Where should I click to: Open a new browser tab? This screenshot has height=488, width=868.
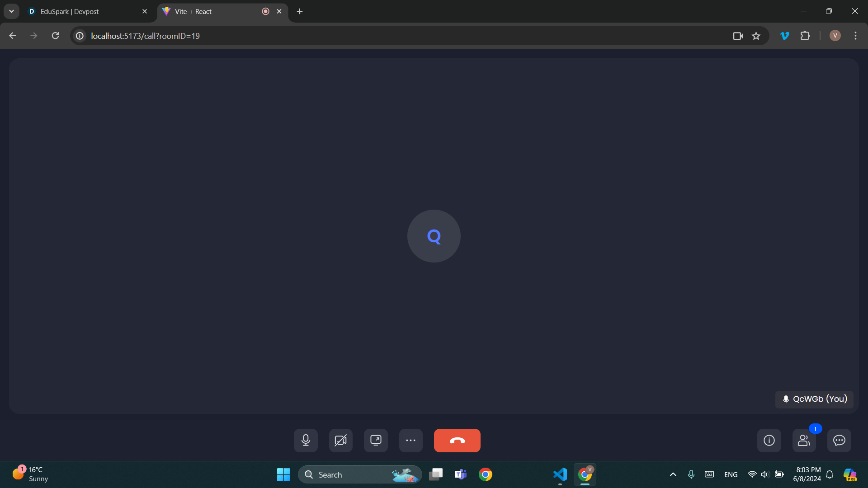pyautogui.click(x=300, y=11)
